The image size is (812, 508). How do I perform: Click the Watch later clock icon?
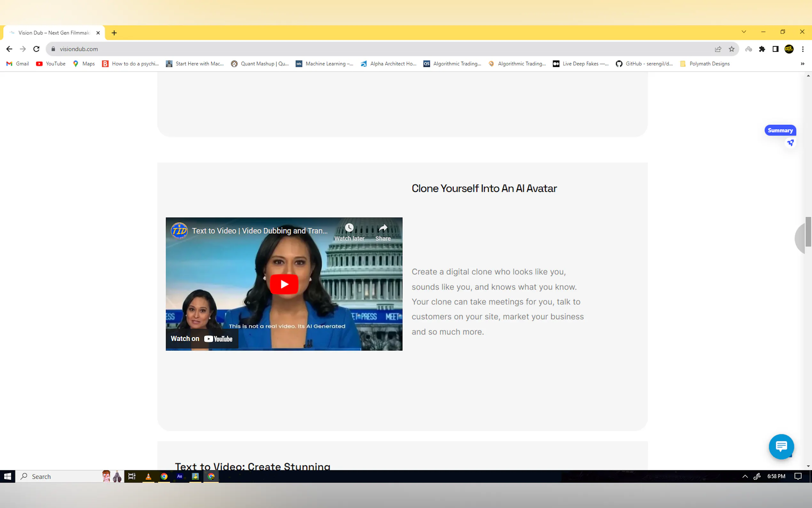click(x=349, y=228)
